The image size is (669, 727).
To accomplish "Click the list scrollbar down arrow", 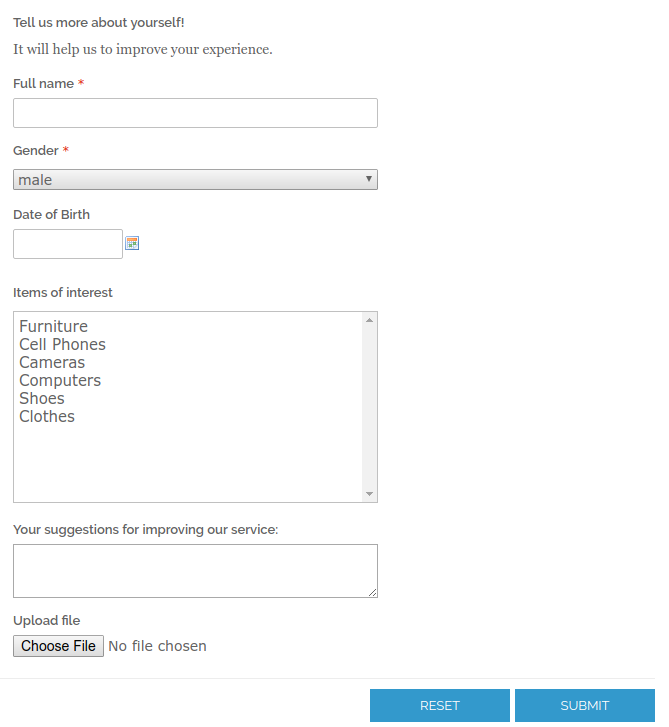I will pyautogui.click(x=369, y=494).
